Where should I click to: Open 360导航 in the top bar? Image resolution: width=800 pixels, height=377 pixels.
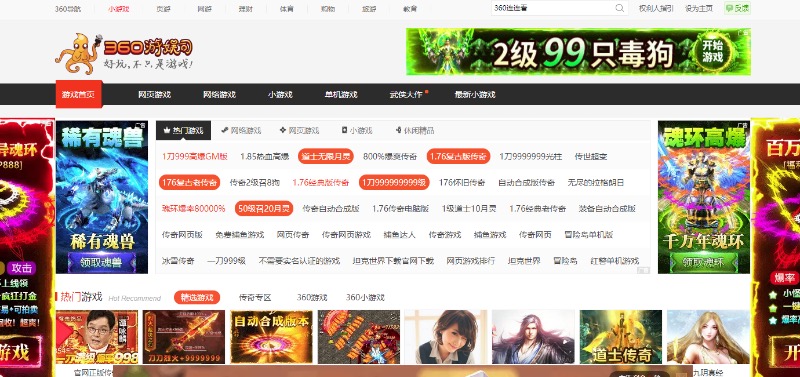click(67, 9)
